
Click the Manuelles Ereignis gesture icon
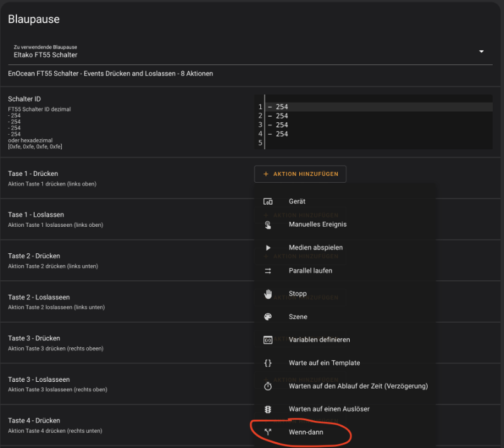tap(268, 224)
